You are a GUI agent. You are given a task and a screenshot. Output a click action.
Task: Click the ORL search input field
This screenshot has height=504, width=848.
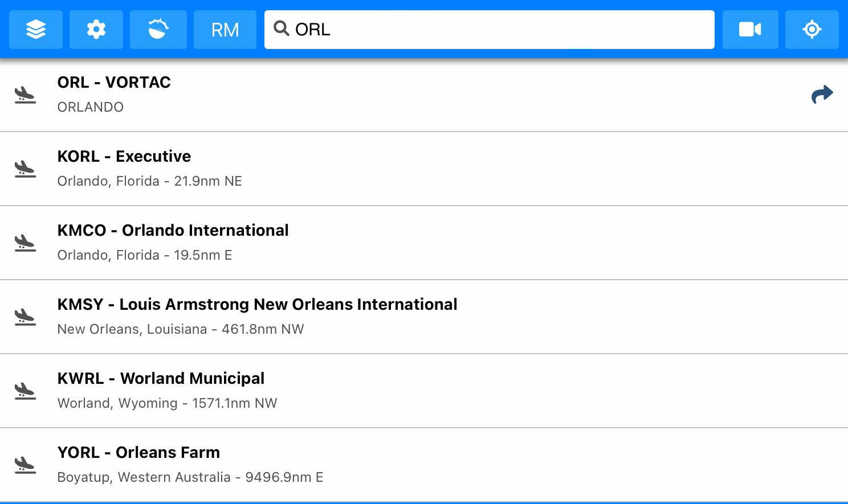pos(490,29)
